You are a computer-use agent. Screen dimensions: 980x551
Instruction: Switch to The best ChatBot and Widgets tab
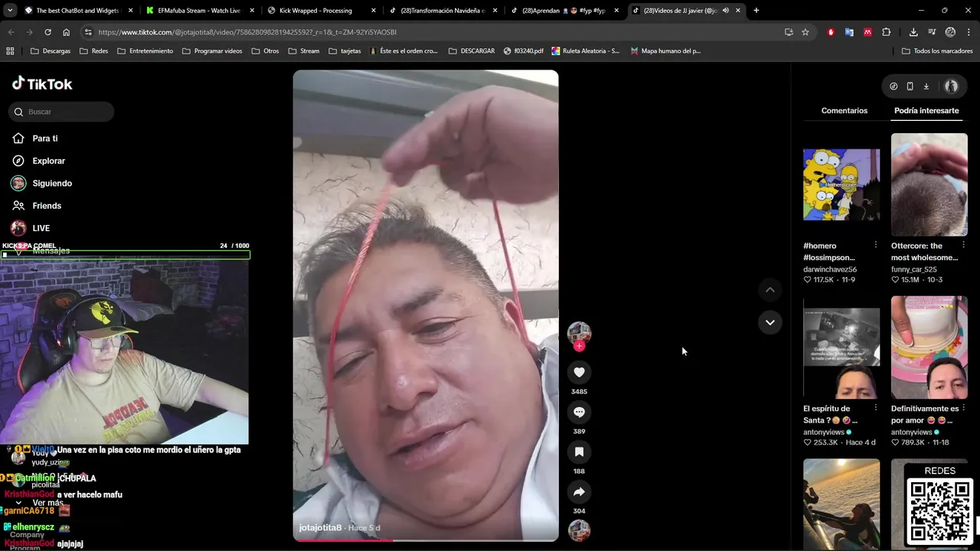coord(77,11)
